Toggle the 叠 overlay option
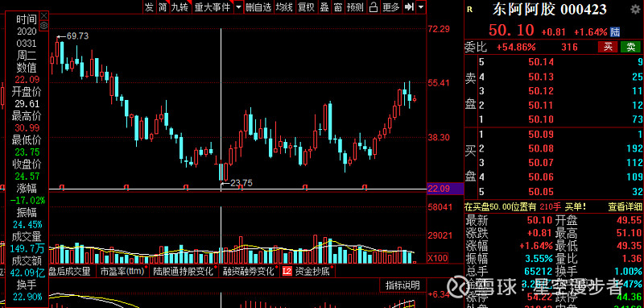The width and height of the screenshot is (644, 308). pos(324,7)
